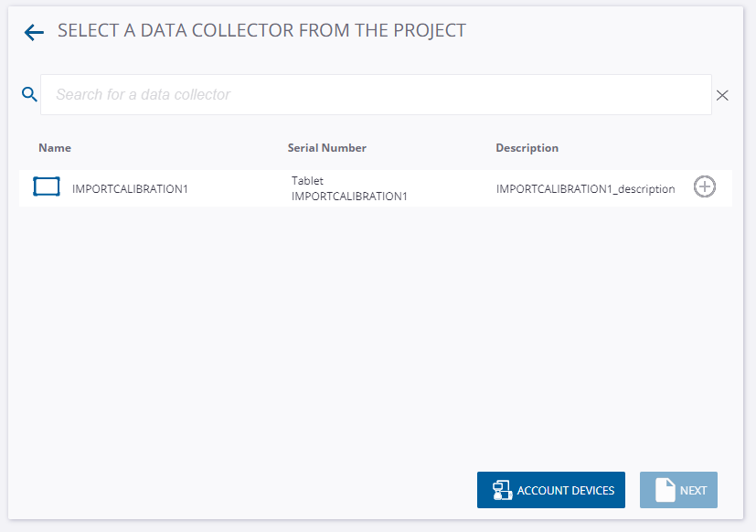
Task: Click the empty list area below the row
Action: (376, 333)
